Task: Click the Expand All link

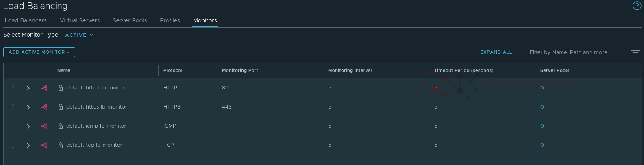Action: 496,52
